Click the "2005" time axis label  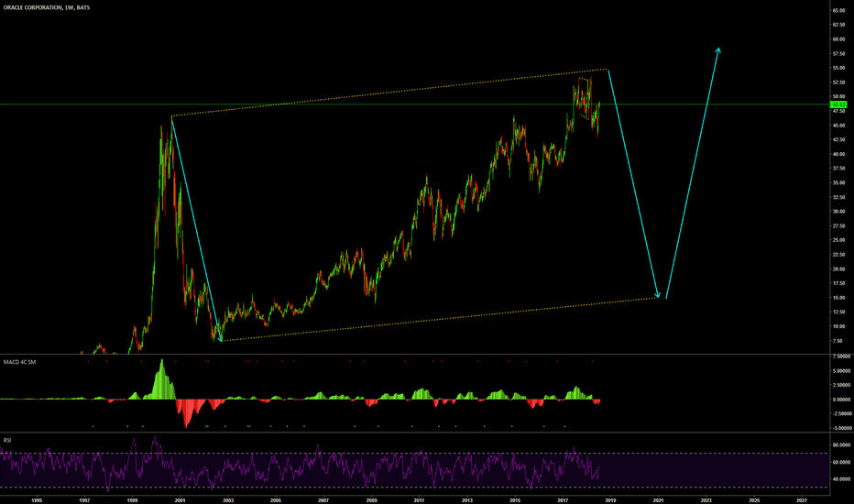276,499
